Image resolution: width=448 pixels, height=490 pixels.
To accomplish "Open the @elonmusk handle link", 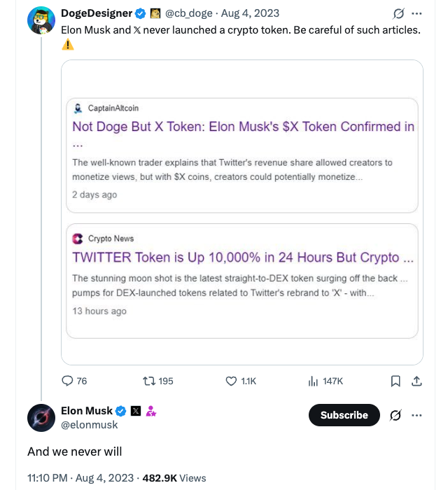I will coord(90,424).
